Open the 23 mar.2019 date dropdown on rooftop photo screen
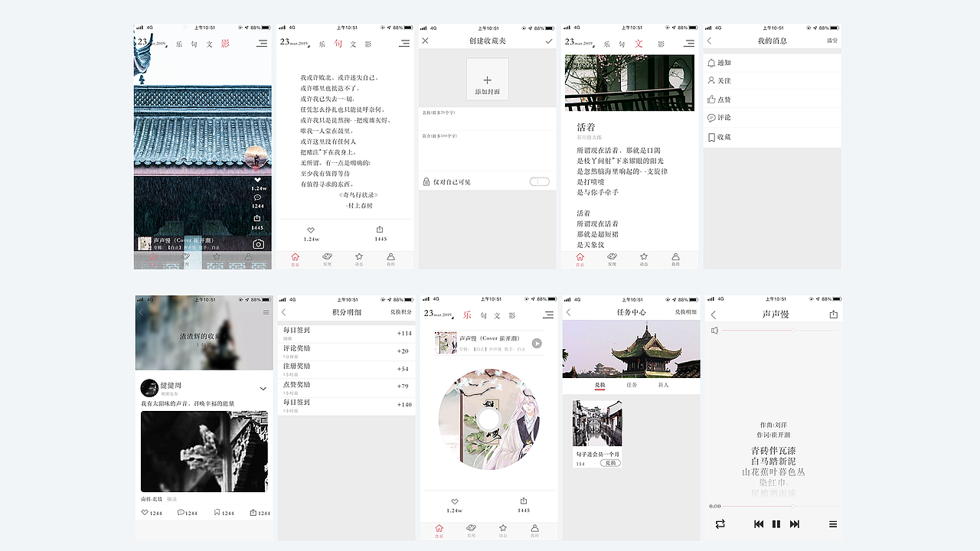Screen dimensions: 980x551 tap(153, 43)
